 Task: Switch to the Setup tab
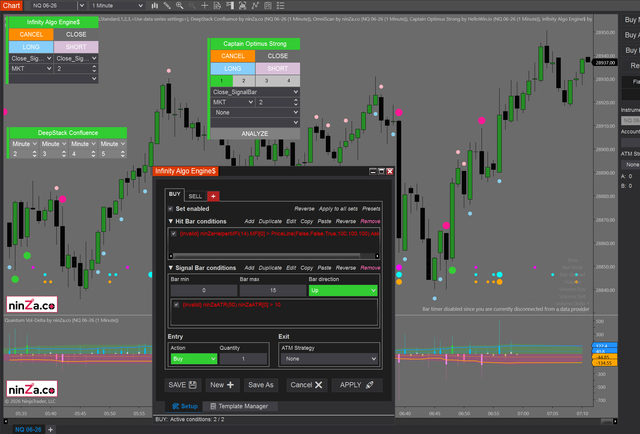coord(185,406)
